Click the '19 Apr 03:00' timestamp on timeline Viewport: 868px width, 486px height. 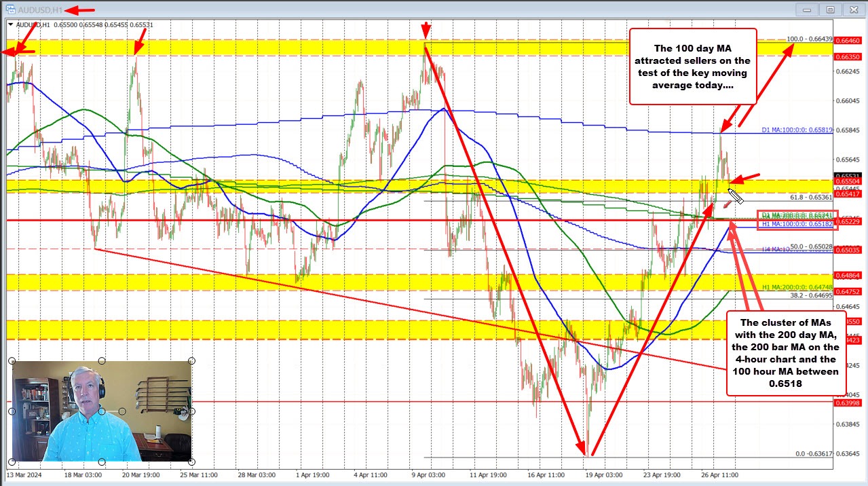(x=604, y=476)
